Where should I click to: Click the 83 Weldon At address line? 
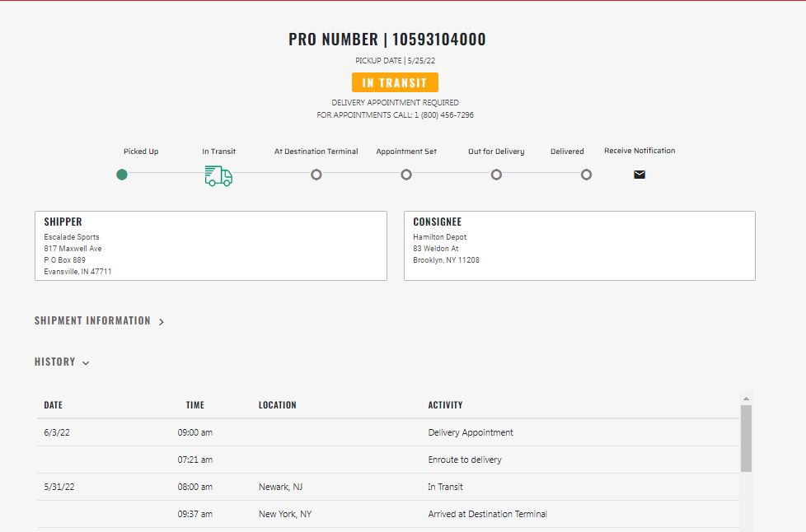click(x=435, y=249)
